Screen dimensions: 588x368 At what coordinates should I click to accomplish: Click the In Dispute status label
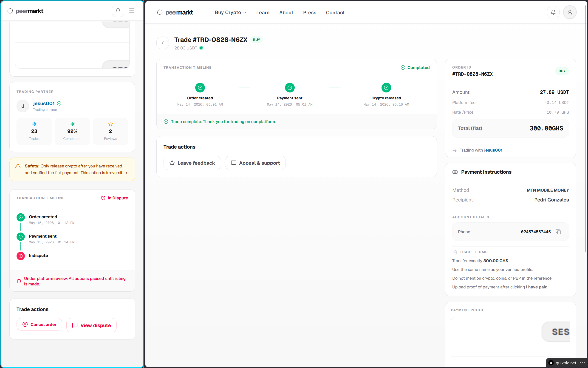118,198
